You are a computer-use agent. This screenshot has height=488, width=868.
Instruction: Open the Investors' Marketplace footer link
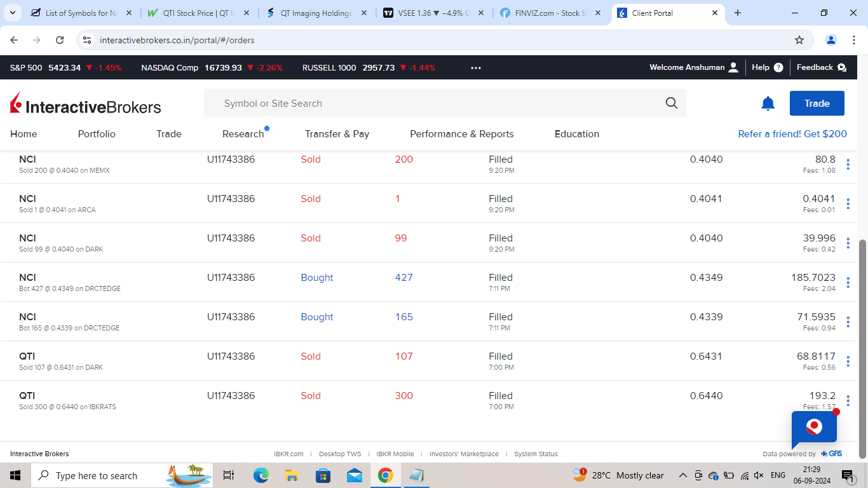[x=464, y=454]
